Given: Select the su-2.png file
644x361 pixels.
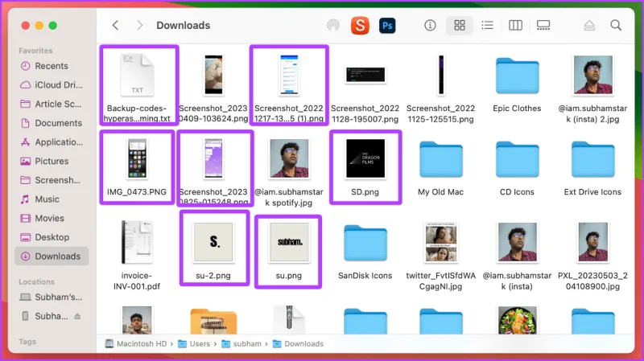Looking at the screenshot, I should pyautogui.click(x=213, y=243).
